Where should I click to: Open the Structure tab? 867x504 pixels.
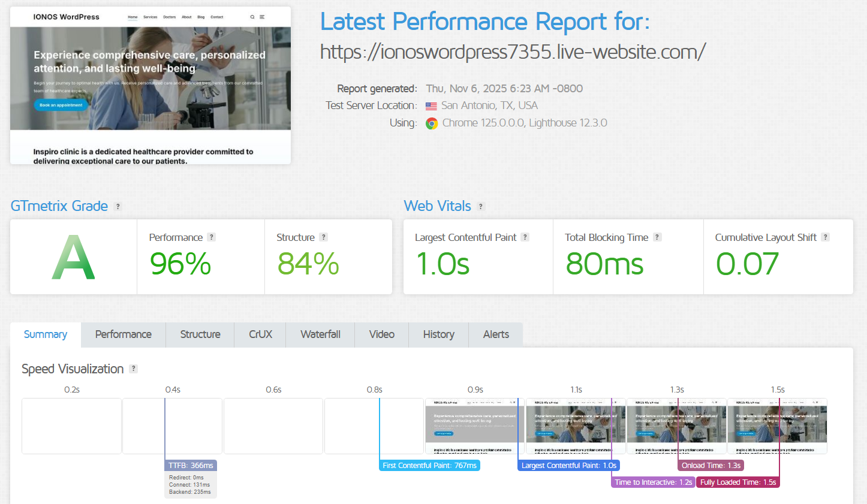(x=200, y=334)
